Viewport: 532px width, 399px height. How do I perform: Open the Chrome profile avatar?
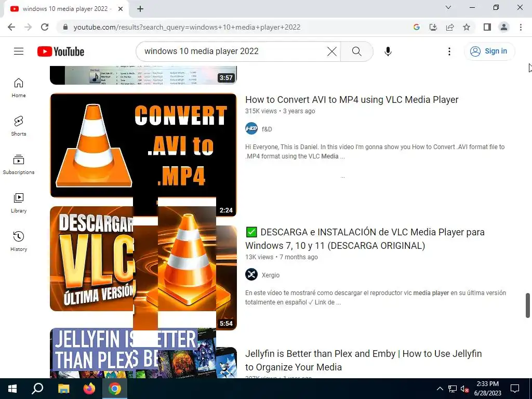[504, 27]
